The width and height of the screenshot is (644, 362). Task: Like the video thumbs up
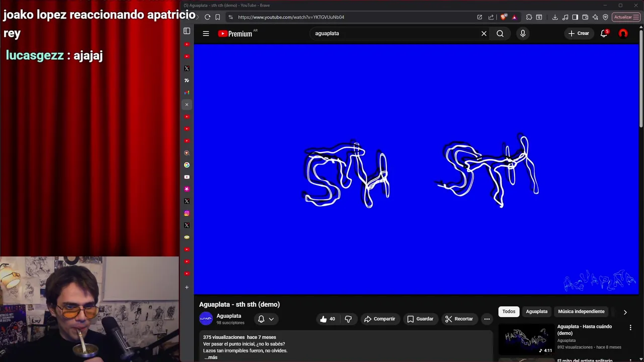(328, 319)
